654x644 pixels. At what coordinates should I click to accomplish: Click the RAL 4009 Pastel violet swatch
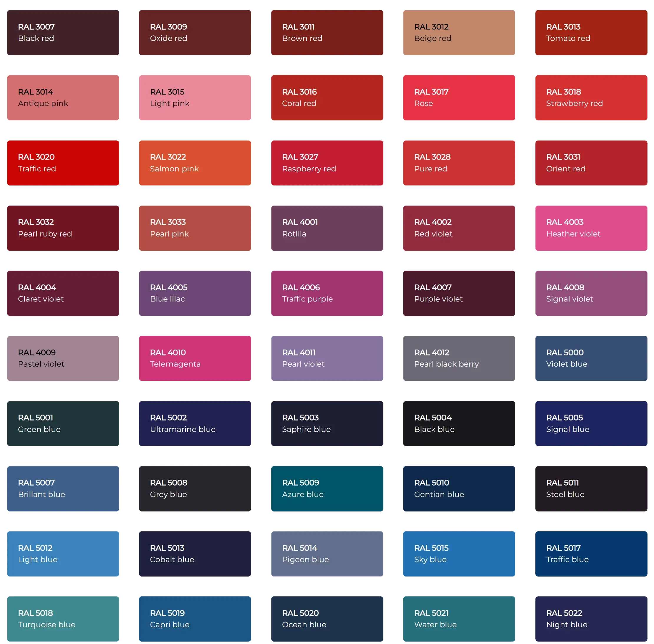point(63,358)
